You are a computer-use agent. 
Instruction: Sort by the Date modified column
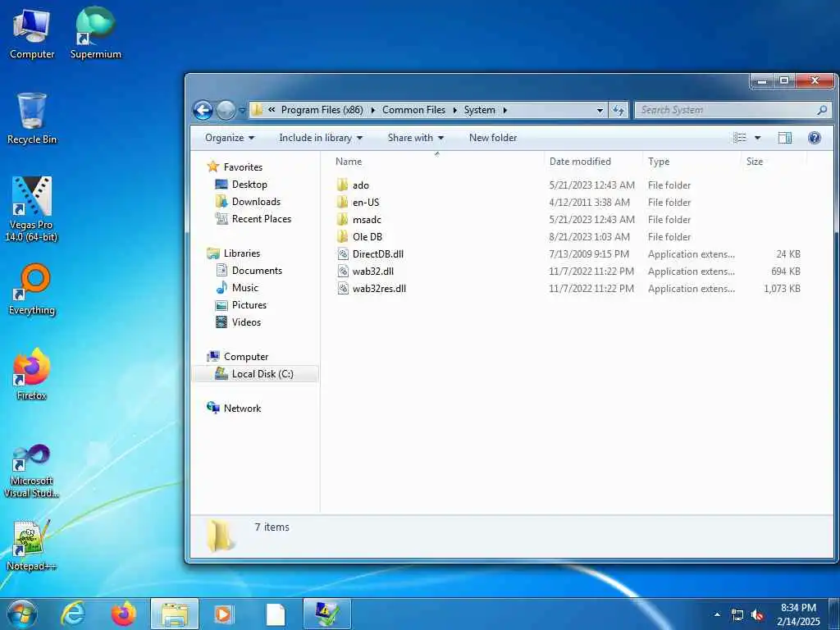coord(580,162)
